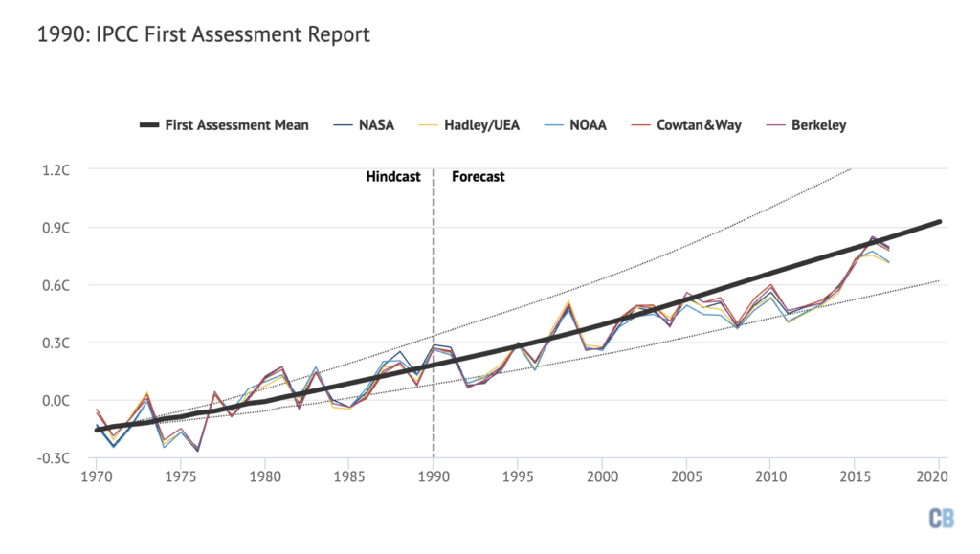The height and width of the screenshot is (554, 980).
Task: Click the '2015' x-axis label
Action: pos(855,476)
